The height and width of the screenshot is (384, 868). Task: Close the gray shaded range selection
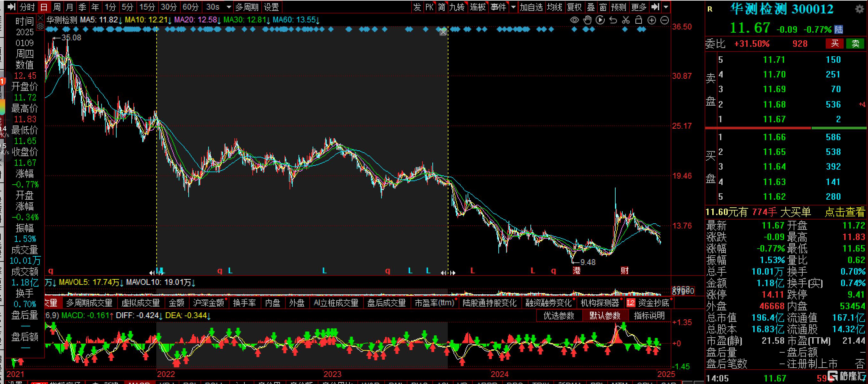(443, 32)
